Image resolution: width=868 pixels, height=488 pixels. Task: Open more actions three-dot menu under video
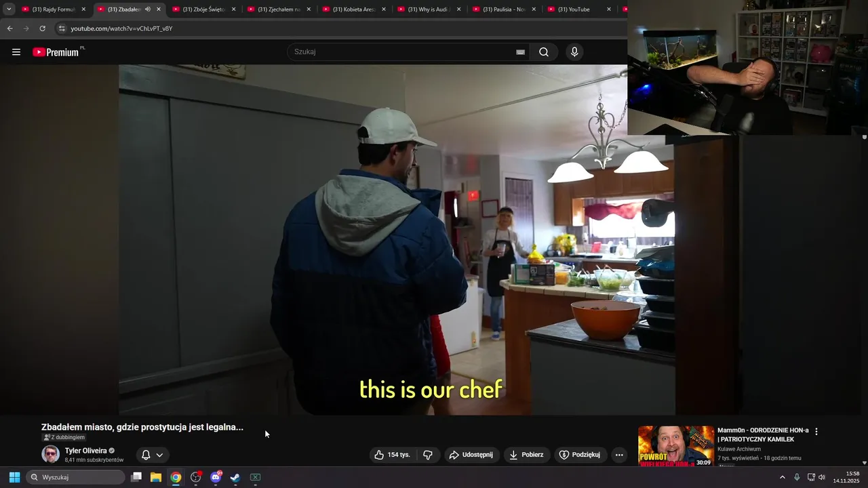(x=619, y=455)
